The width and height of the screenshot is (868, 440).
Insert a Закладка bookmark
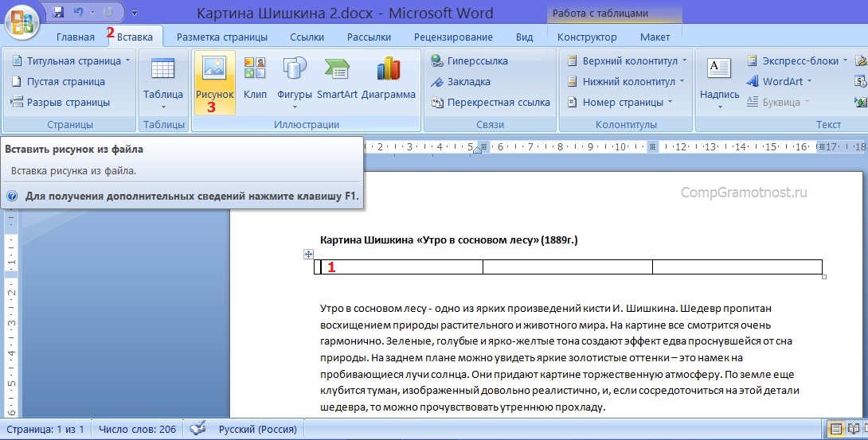pyautogui.click(x=460, y=82)
